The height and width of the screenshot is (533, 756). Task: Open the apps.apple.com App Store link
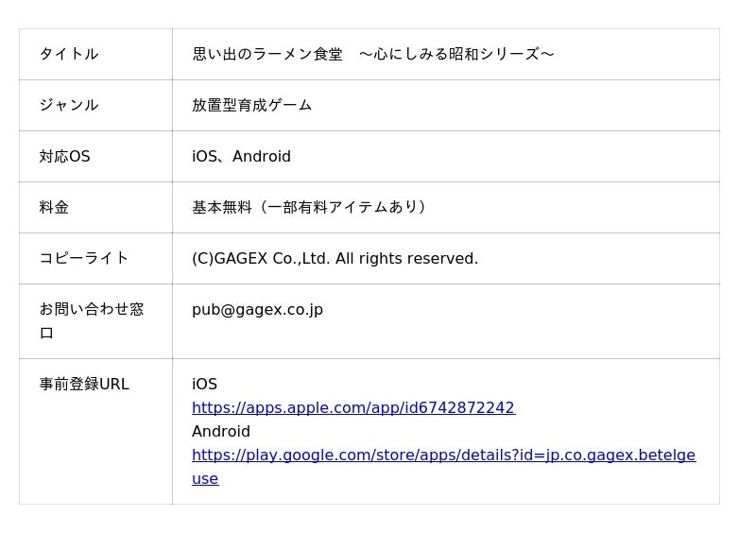[352, 408]
